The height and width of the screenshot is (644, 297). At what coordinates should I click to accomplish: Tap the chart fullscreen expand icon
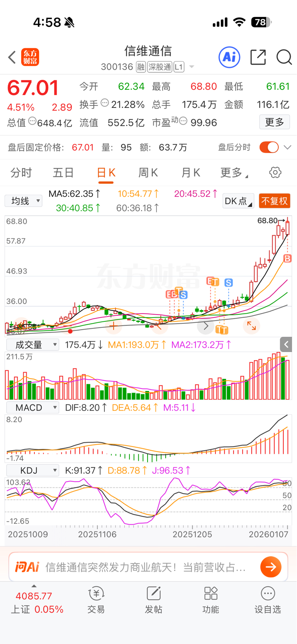coord(251,326)
